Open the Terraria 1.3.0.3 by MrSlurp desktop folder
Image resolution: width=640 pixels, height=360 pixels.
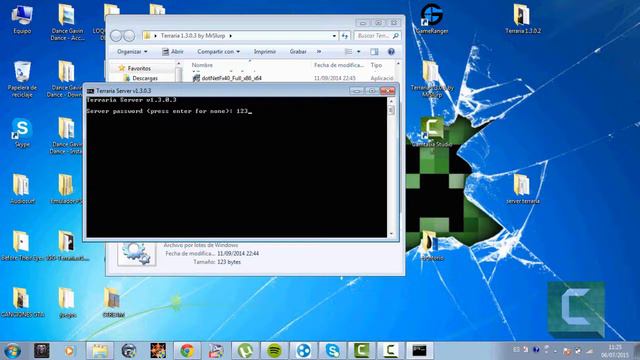pyautogui.click(x=431, y=79)
